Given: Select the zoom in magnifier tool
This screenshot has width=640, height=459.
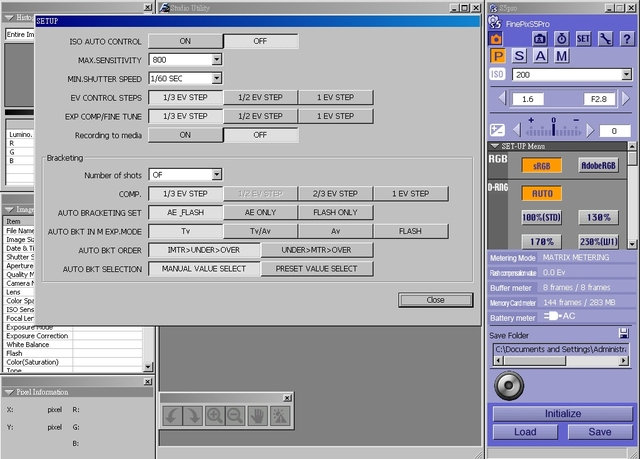Looking at the screenshot, I should pos(214,416).
